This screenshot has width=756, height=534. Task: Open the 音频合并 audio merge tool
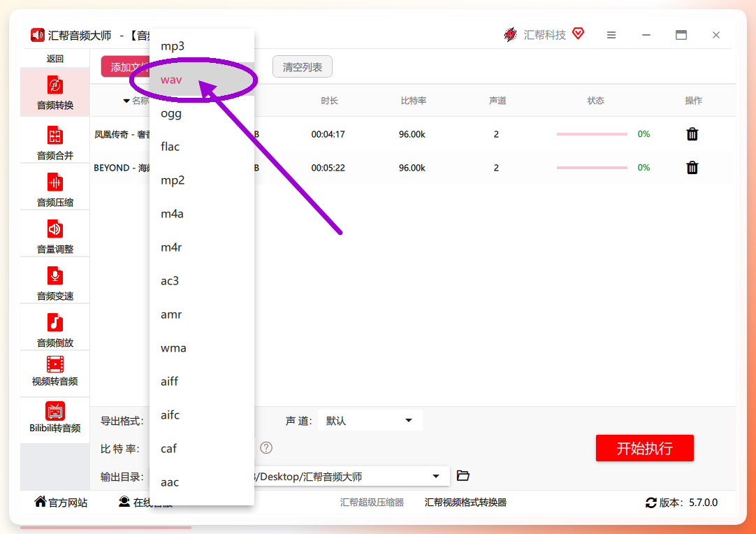pos(55,143)
